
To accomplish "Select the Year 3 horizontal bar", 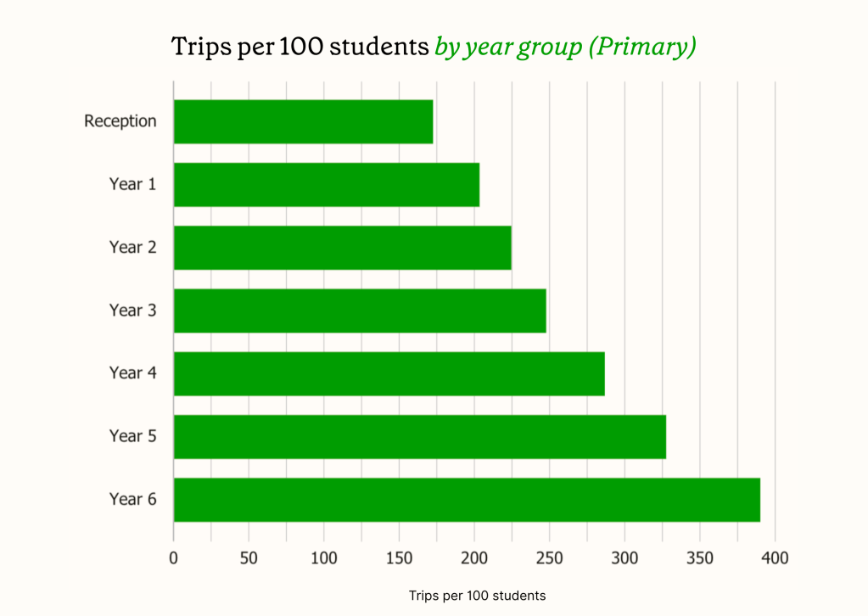I will 360,311.
